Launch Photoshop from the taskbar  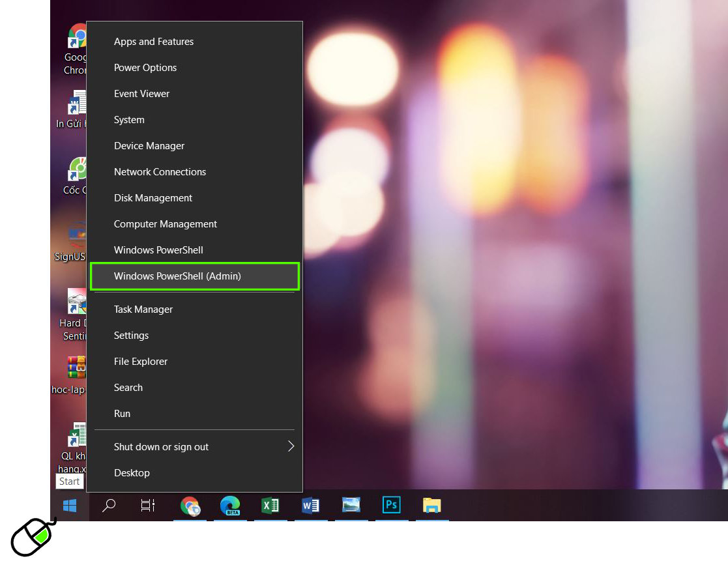coord(391,506)
